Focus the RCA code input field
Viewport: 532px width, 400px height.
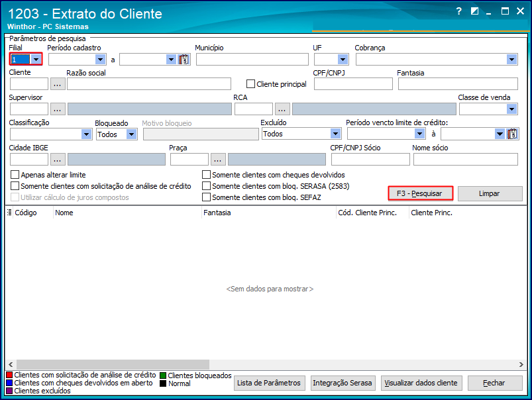(254, 109)
